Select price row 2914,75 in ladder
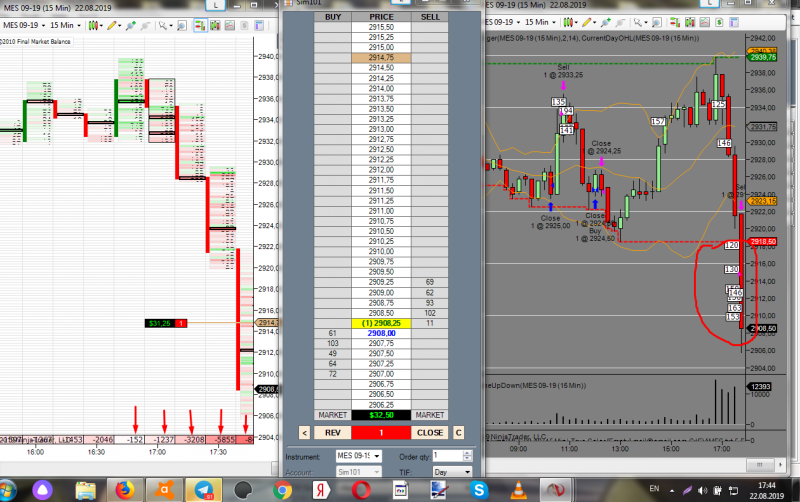This screenshot has width=800, height=502. coord(381,58)
